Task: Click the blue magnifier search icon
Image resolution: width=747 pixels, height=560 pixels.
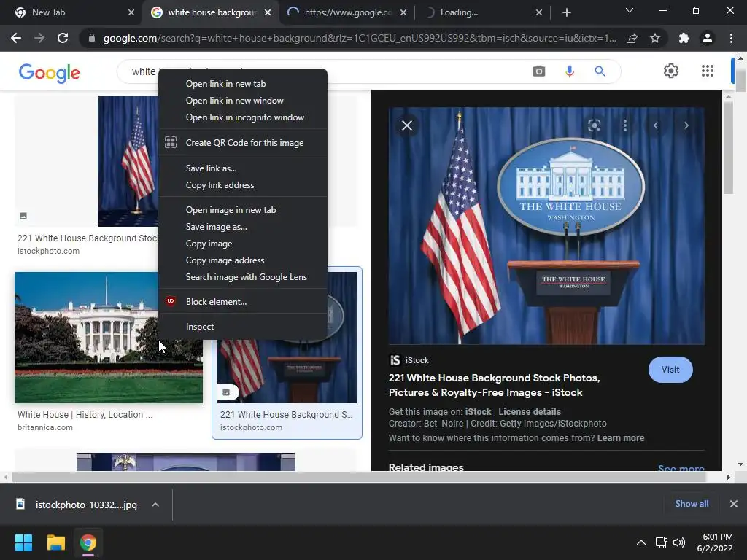Action: [x=600, y=71]
